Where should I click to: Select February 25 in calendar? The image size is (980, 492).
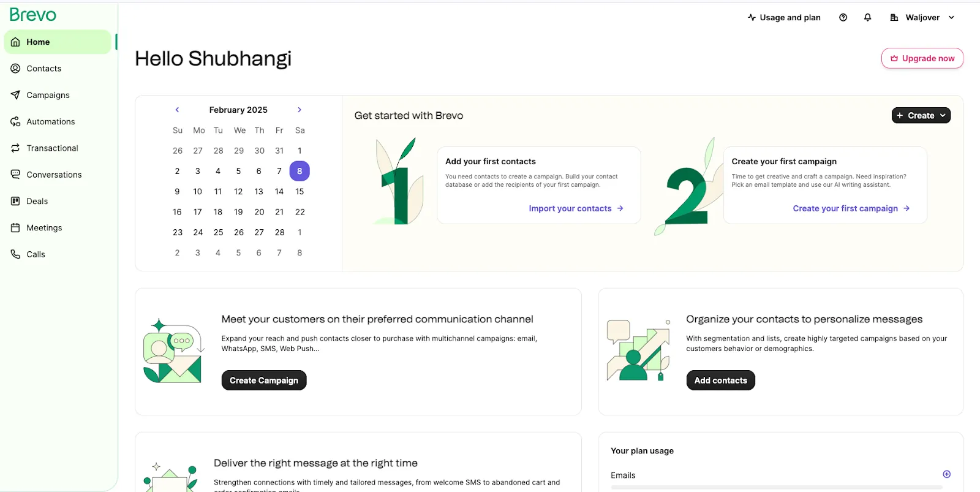coord(218,232)
